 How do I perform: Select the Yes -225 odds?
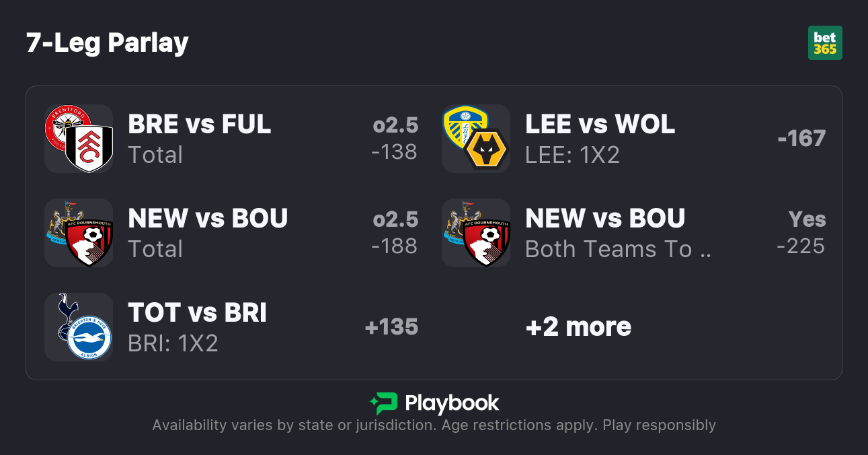coord(801,233)
